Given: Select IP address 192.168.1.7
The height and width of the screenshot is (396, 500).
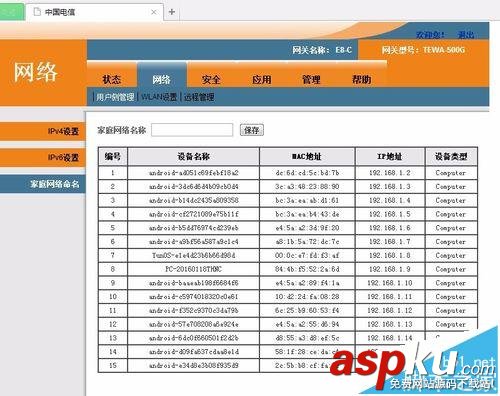Looking at the screenshot, I should 390,241.
